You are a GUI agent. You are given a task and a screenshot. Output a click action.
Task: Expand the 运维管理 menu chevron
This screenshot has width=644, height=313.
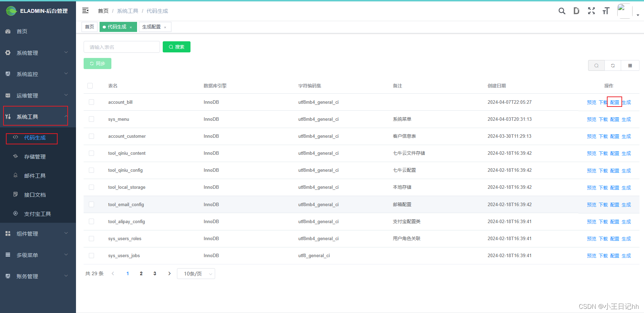(x=66, y=95)
